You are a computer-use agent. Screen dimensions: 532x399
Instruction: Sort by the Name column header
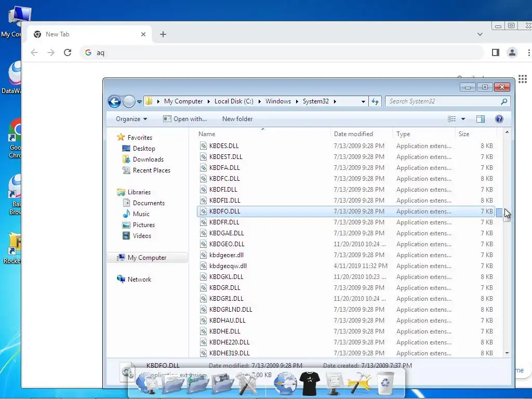tap(262, 134)
